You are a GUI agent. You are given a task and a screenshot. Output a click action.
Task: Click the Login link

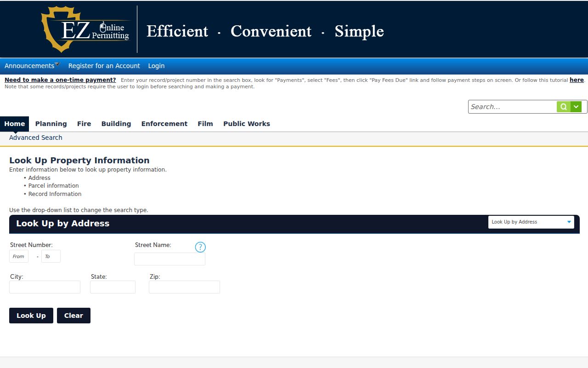pos(156,66)
